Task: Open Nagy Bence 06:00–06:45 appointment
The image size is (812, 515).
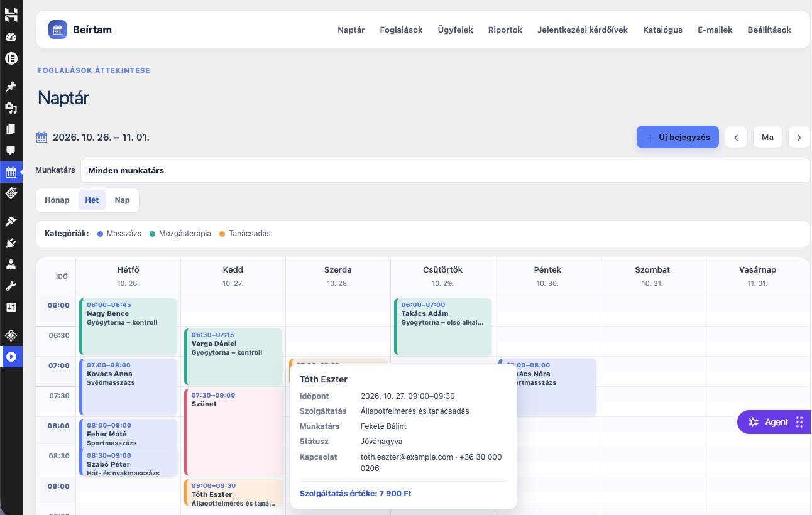Action: click(128, 327)
